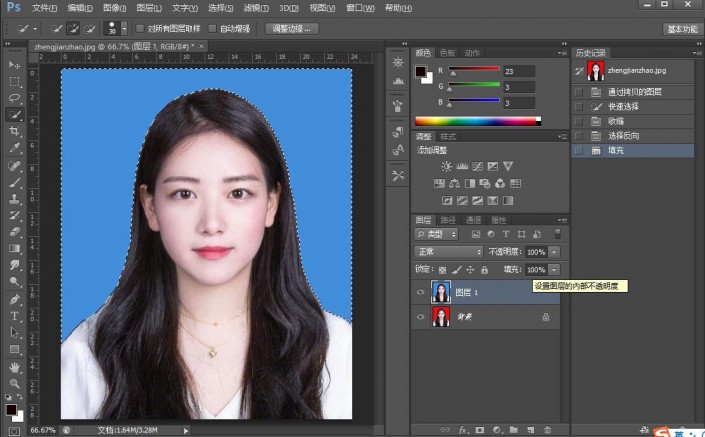Image resolution: width=705 pixels, height=437 pixels.
Task: Click the lock-all icon in Layers panel
Action: 484,270
